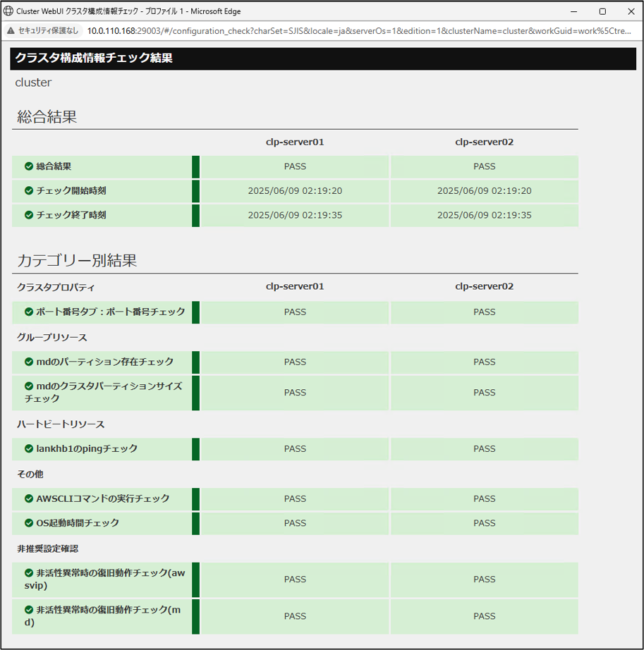Maximize the Edge browser window
This screenshot has width=644, height=650.
[602, 11]
